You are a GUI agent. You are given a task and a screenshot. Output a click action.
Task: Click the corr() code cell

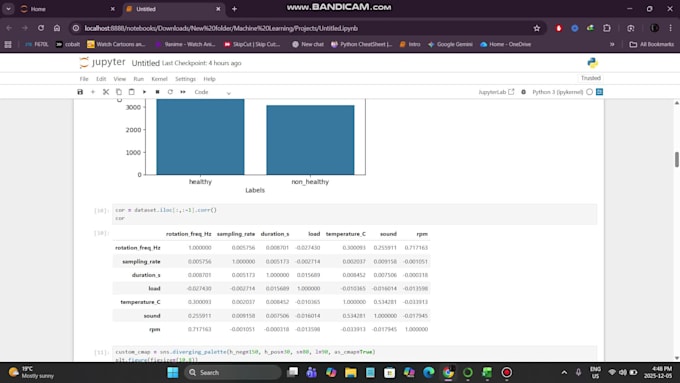pyautogui.click(x=354, y=214)
